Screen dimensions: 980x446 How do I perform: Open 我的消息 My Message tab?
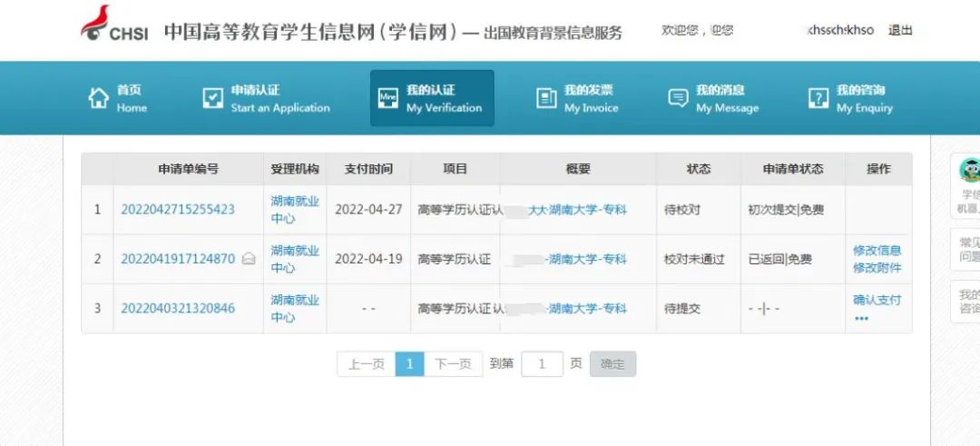(713, 98)
